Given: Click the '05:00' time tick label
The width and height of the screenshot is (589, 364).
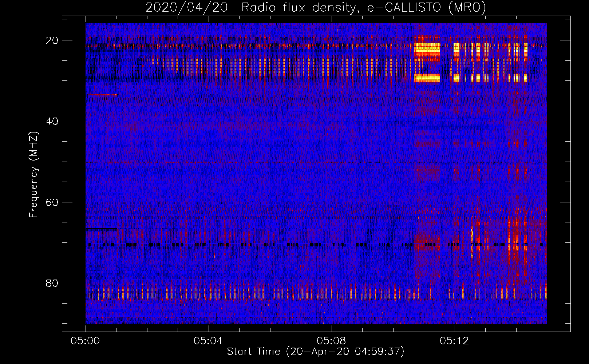Looking at the screenshot, I should pyautogui.click(x=86, y=341).
